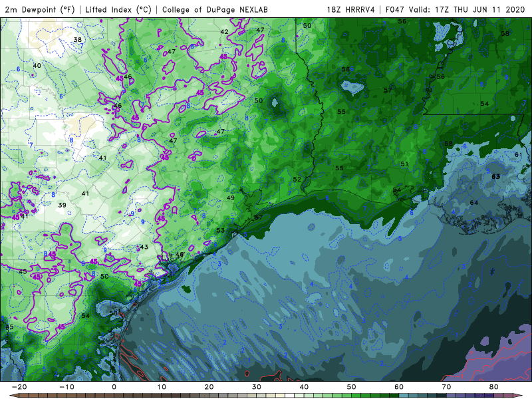Click the dewpoint value 64 on the map
The image size is (532, 399).
[x=474, y=203]
